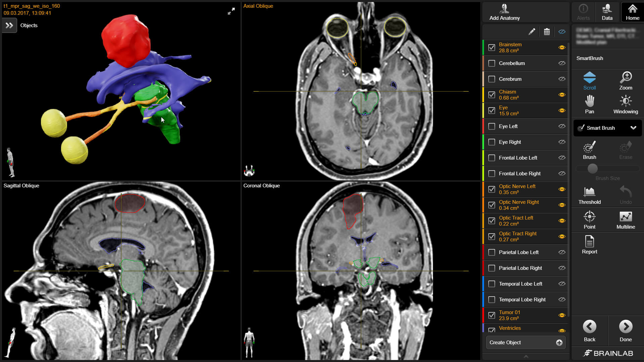Viewport: 644px width, 362px height.
Task: Open the Threshold tool
Action: click(x=589, y=194)
